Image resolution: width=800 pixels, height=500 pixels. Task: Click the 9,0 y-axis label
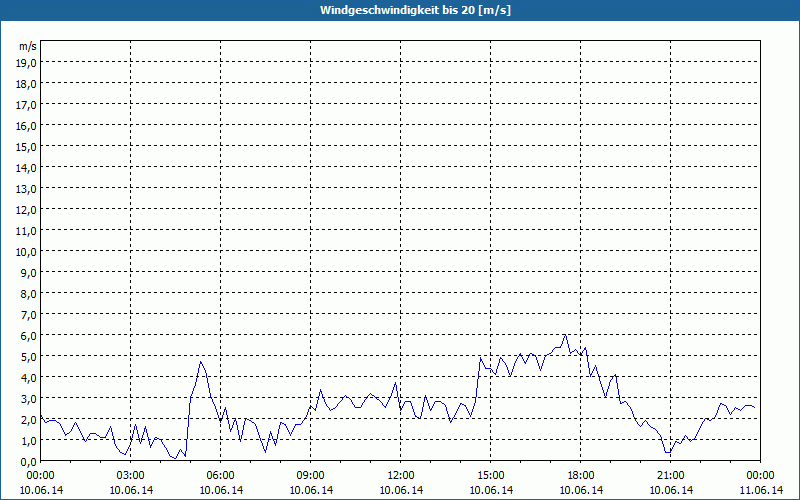pyautogui.click(x=30, y=272)
